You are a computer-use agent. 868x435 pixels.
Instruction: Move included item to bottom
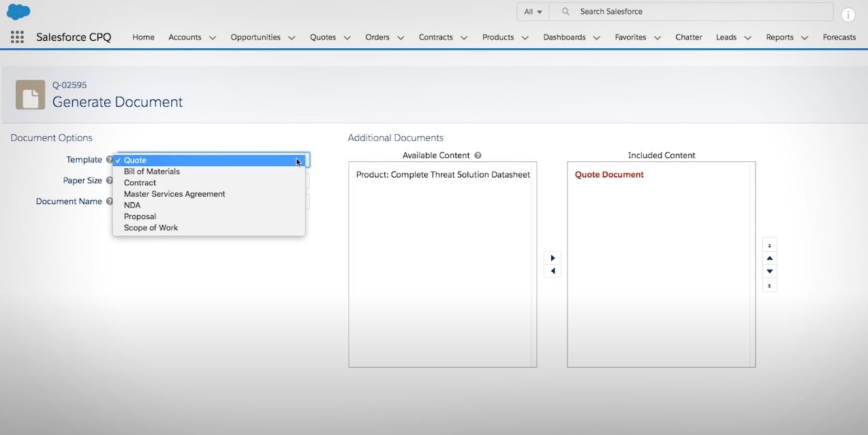point(769,285)
